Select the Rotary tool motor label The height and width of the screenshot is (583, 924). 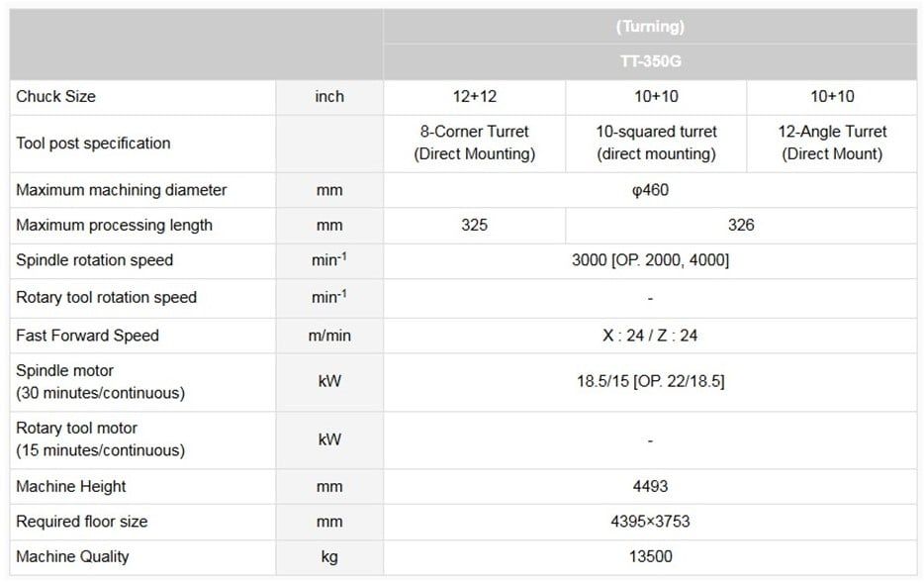(x=77, y=429)
